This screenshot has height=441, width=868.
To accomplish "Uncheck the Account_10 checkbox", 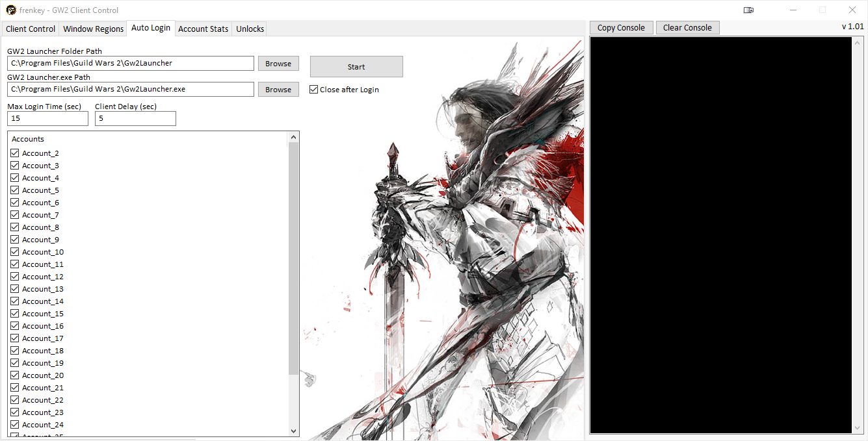I will [15, 252].
